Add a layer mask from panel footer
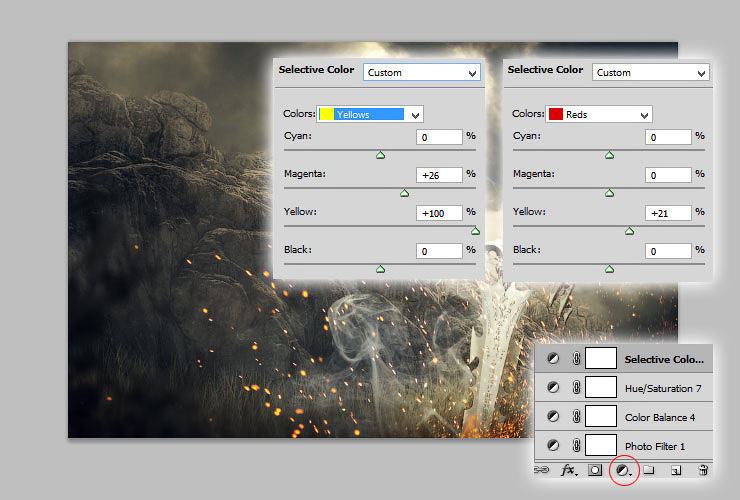740x500 pixels. pos(595,470)
